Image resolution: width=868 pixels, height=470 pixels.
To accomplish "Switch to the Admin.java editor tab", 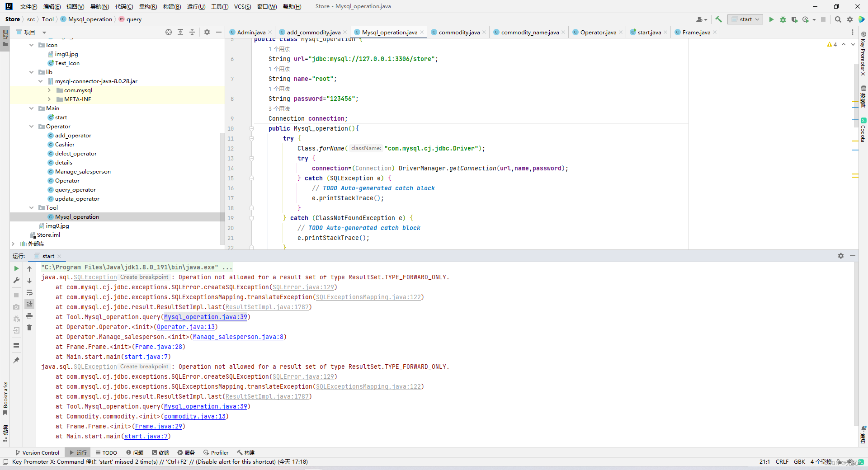I will click(251, 32).
